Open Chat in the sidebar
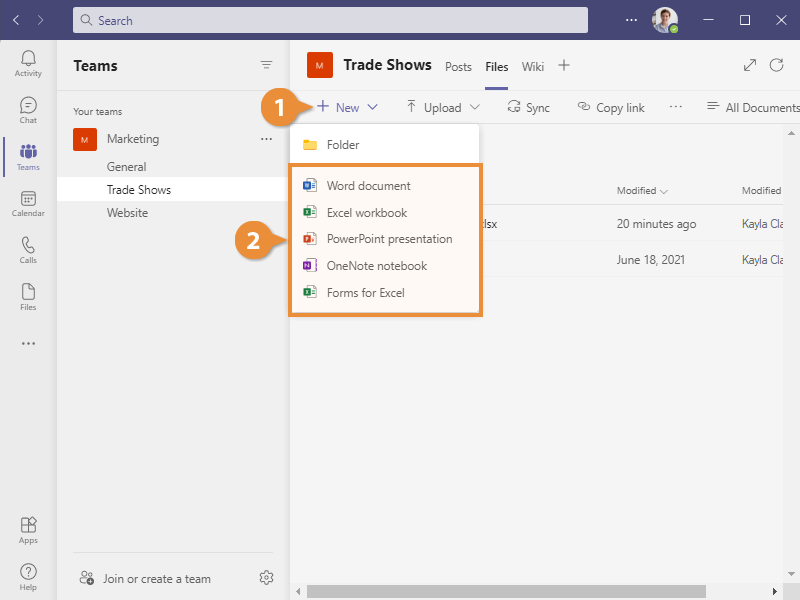 coord(28,110)
